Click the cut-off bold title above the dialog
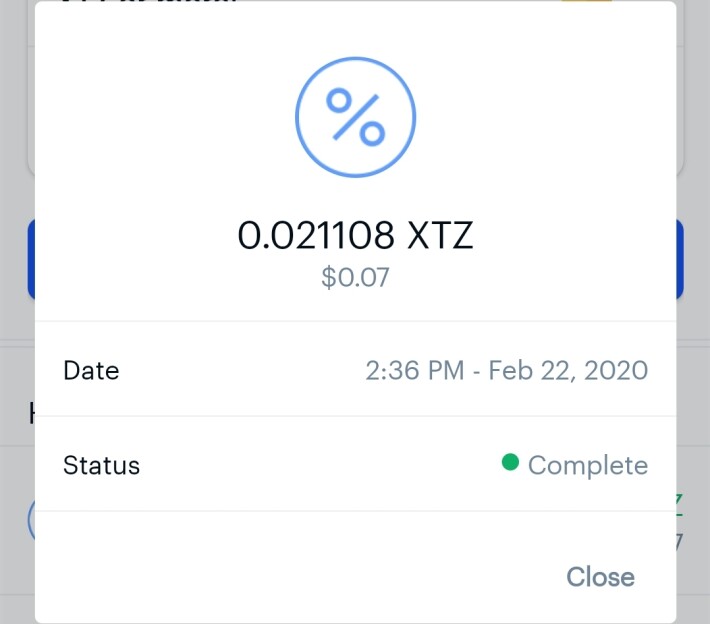 149,1
